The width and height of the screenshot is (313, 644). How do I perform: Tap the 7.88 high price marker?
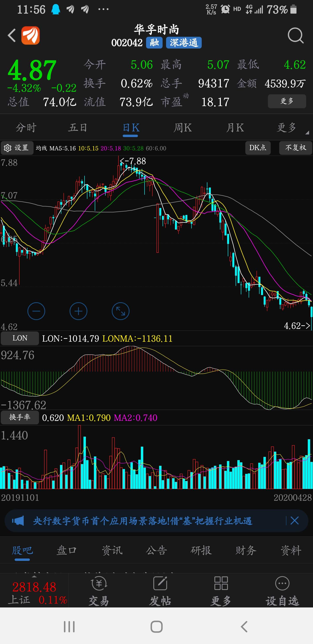coord(133,161)
